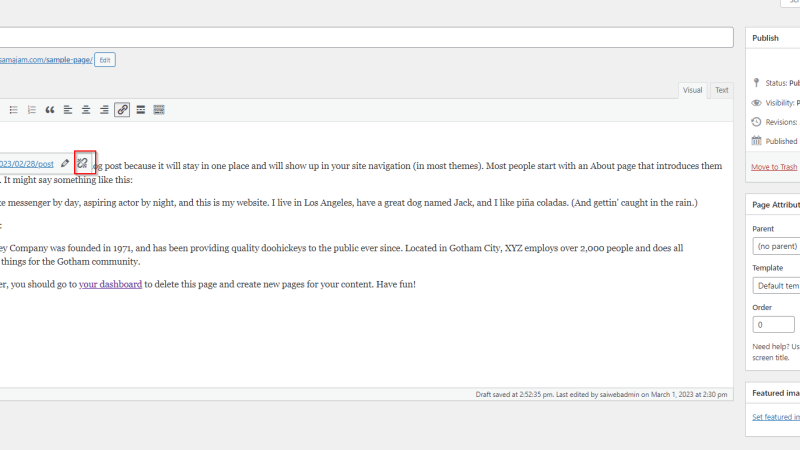Screen dimensions: 800x450
Task: Remove link with the unlink icon
Action: click(x=83, y=163)
